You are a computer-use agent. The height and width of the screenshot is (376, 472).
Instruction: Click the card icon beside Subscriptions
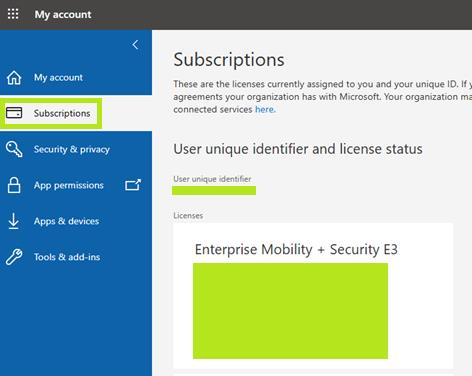(x=14, y=113)
